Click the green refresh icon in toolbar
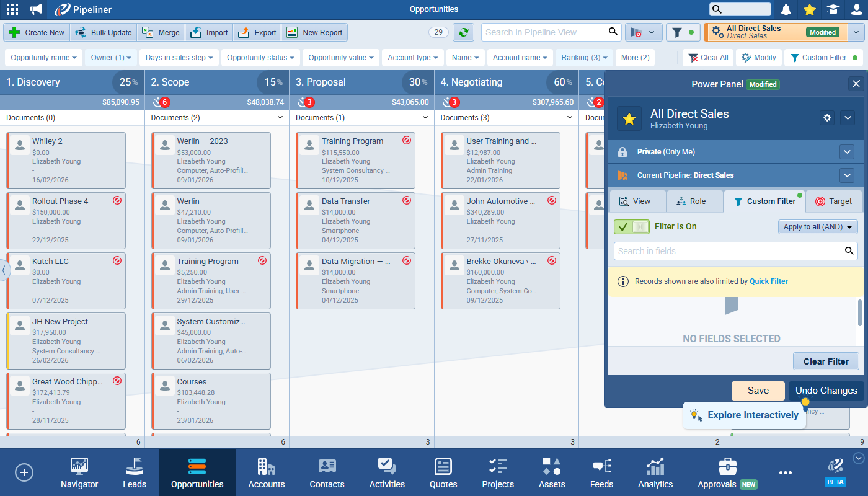Screen dimensions: 868x496 tap(463, 32)
